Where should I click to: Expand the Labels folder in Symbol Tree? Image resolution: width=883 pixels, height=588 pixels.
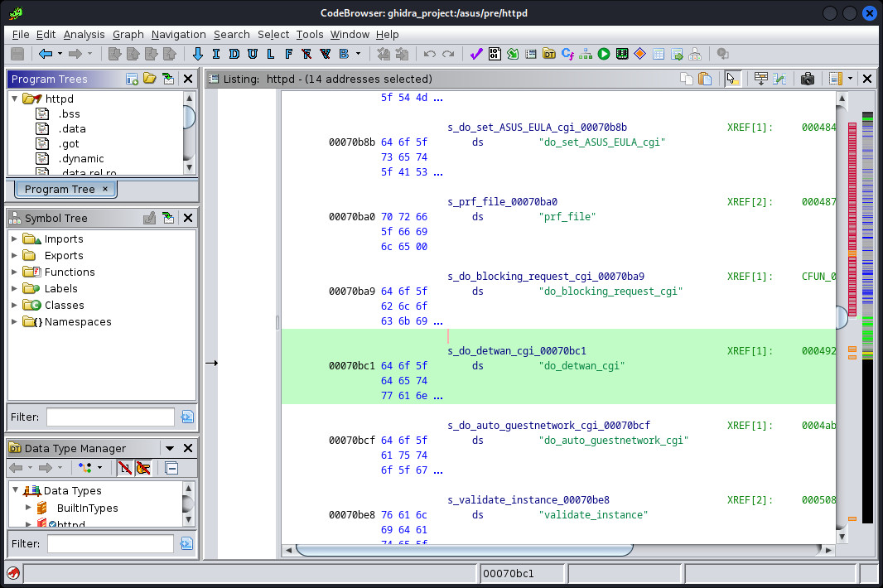tap(15, 288)
